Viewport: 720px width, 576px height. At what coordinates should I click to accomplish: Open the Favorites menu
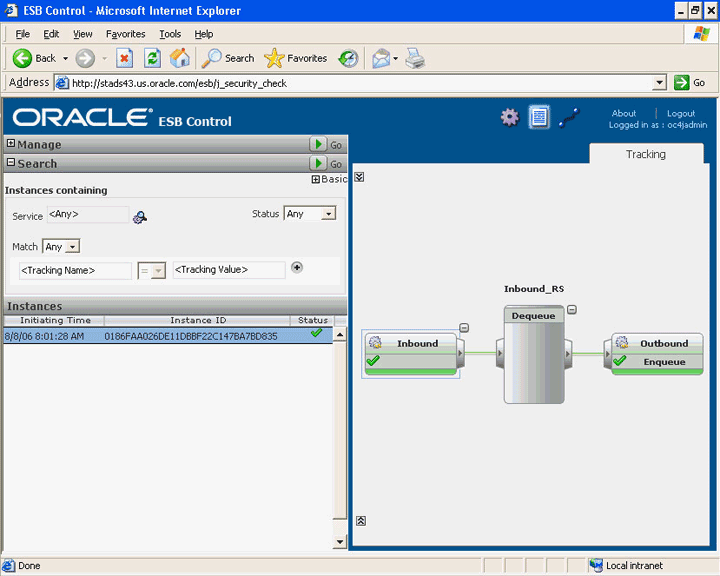pyautogui.click(x=125, y=34)
